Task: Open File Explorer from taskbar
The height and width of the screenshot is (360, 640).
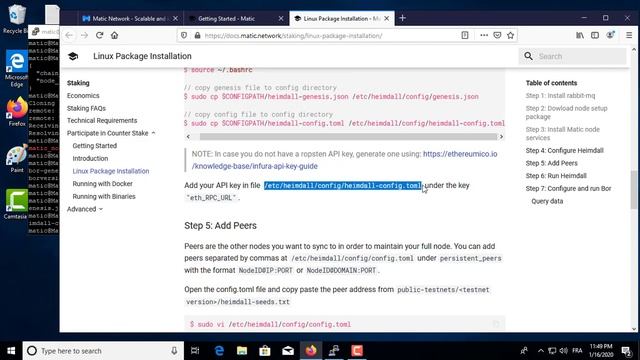Action: (242, 351)
